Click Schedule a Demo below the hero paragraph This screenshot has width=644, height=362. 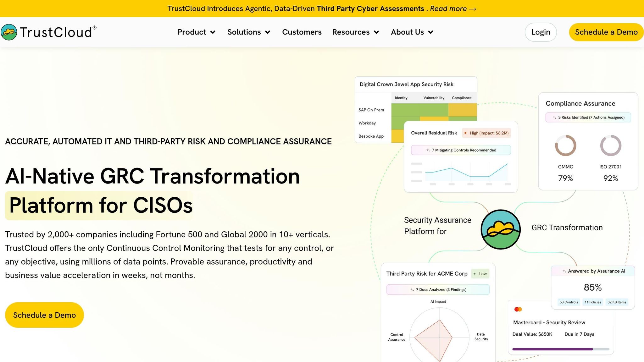click(44, 315)
